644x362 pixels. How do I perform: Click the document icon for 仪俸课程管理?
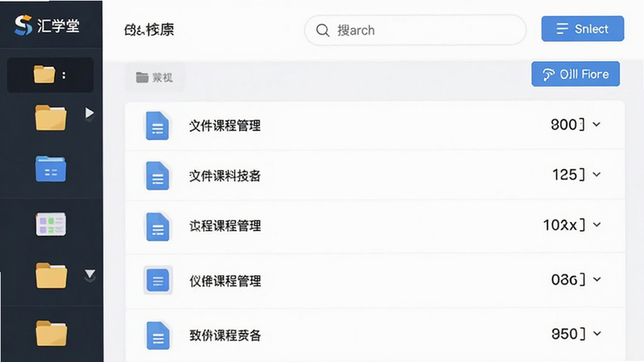coord(158,280)
